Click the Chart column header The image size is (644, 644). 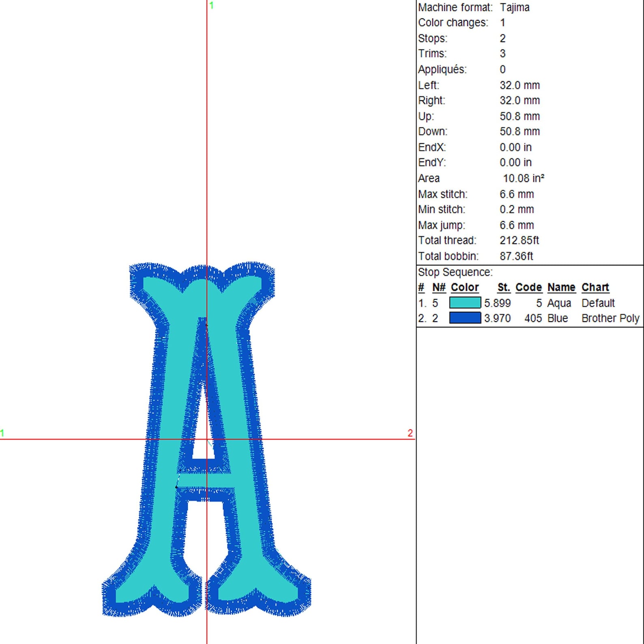click(595, 288)
